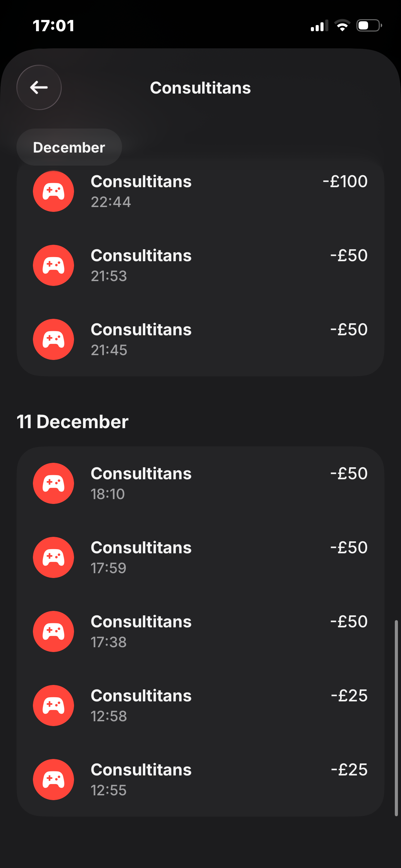Tap the -£25 amount at 12:58
This screenshot has height=868, width=401.
pyautogui.click(x=349, y=696)
